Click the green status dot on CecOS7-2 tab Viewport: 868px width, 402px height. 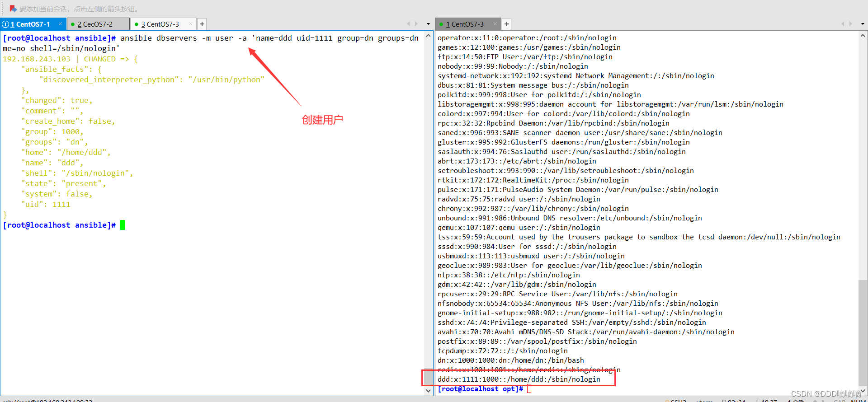click(x=73, y=24)
